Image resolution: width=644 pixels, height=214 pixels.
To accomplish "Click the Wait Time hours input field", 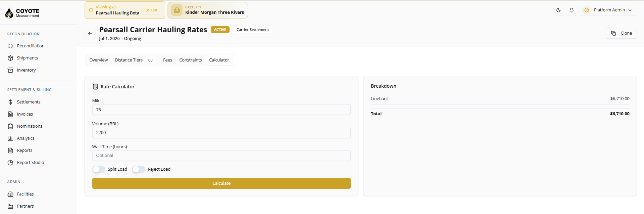I will click(221, 156).
